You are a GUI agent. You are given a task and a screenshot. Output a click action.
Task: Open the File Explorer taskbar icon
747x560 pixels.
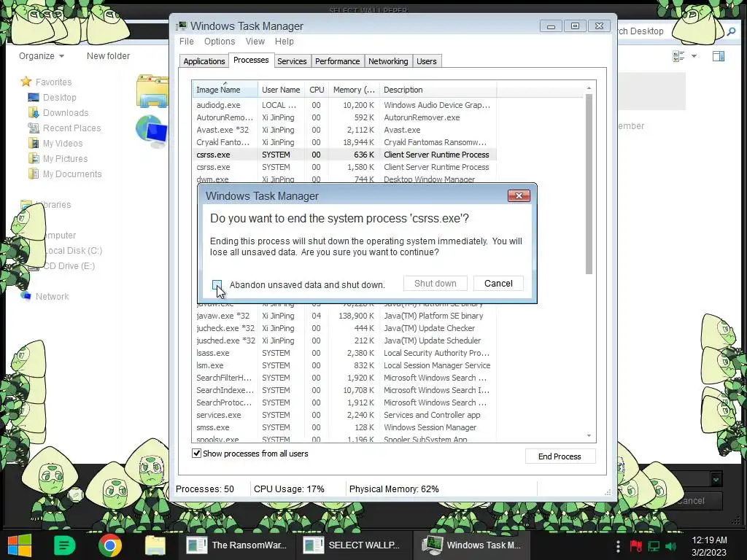[x=155, y=545]
